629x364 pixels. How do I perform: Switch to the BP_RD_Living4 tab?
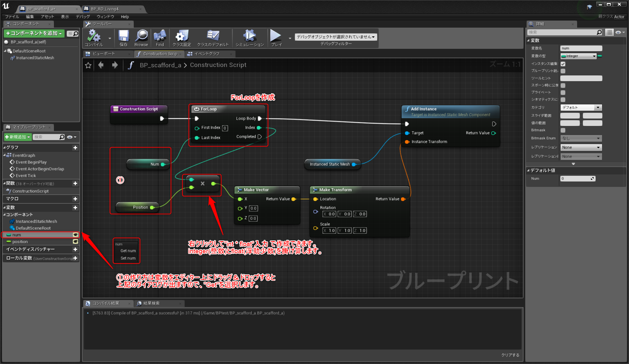pos(113,9)
